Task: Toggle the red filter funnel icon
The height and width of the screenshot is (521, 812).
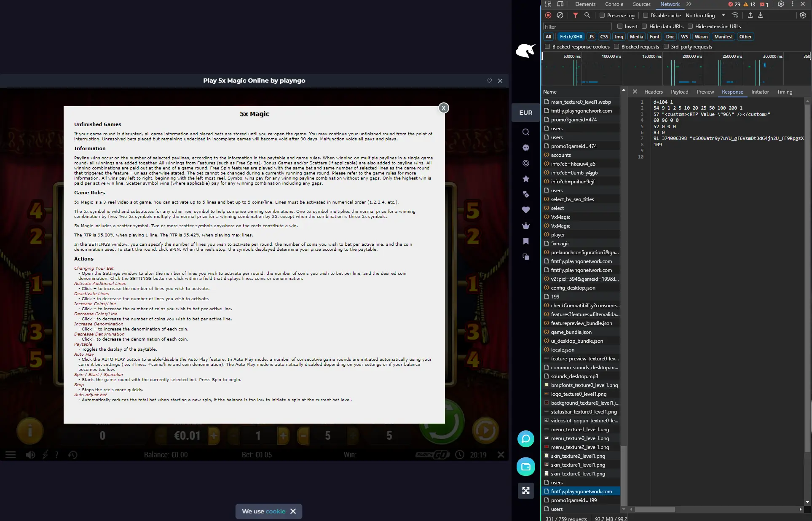Action: tap(575, 15)
